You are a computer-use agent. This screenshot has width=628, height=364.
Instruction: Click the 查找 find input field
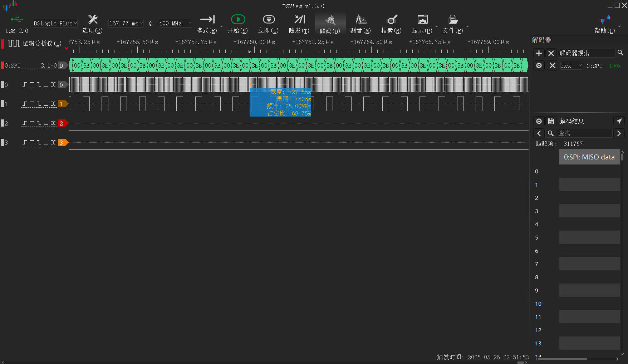coord(584,133)
